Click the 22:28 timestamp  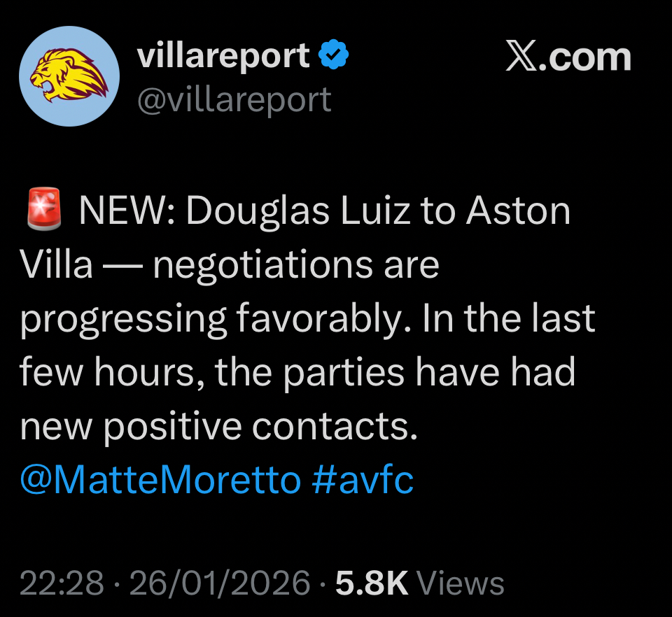pyautogui.click(x=62, y=583)
